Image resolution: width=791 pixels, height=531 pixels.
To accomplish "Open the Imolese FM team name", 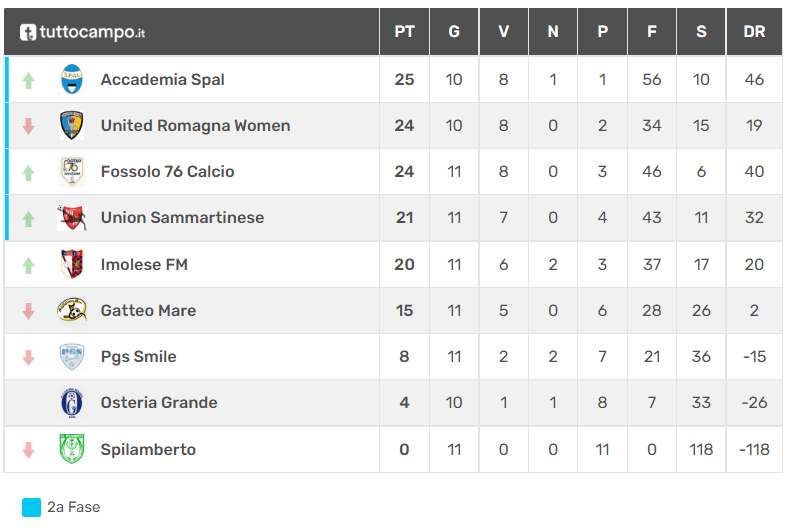I will coord(144,264).
